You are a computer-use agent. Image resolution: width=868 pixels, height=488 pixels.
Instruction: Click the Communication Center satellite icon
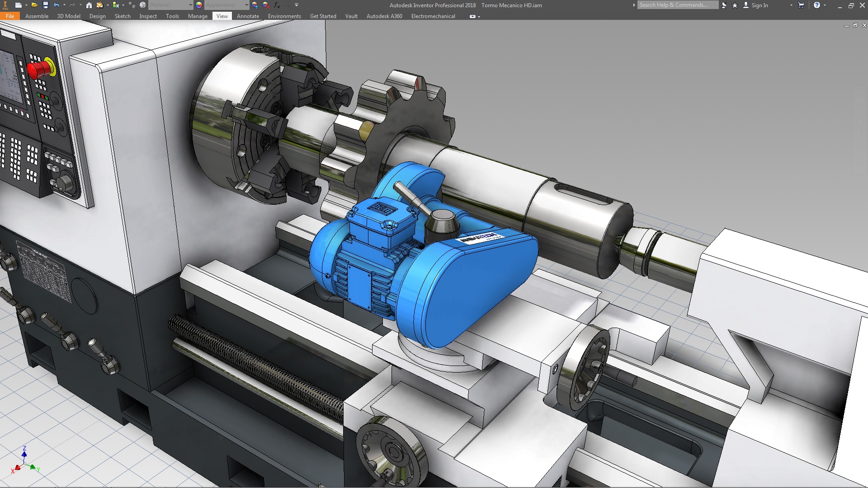tap(724, 5)
